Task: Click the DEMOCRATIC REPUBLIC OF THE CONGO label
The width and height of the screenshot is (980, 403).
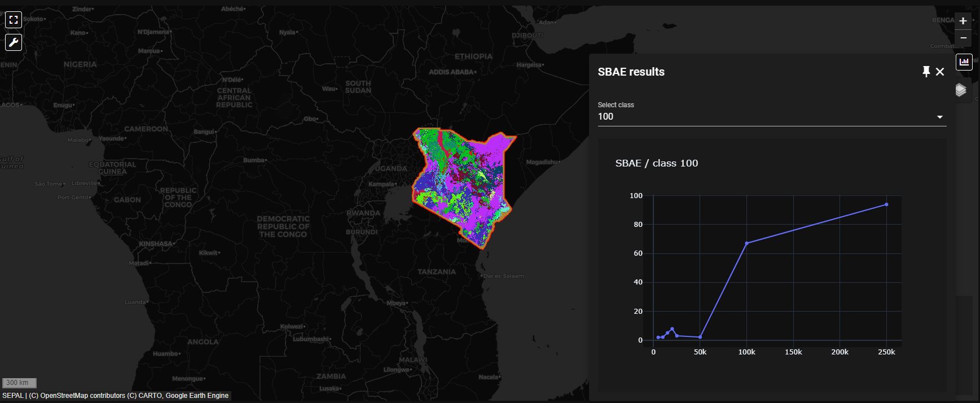Action: pos(283,226)
